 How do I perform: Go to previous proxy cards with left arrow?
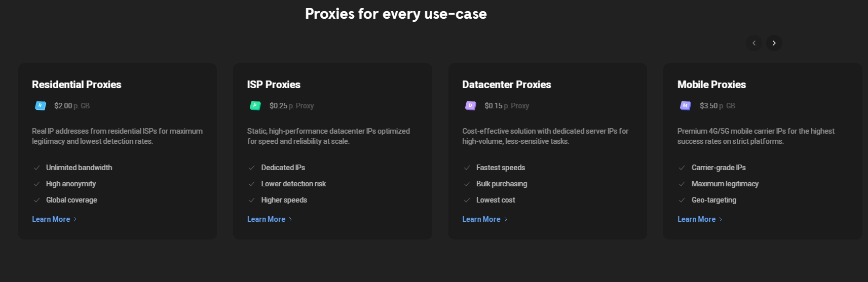click(754, 43)
